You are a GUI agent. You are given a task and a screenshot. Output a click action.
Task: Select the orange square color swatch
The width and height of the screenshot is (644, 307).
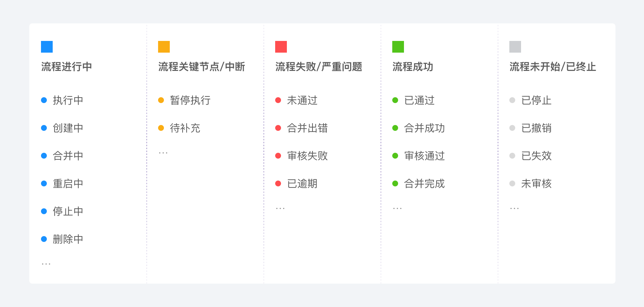164,47
